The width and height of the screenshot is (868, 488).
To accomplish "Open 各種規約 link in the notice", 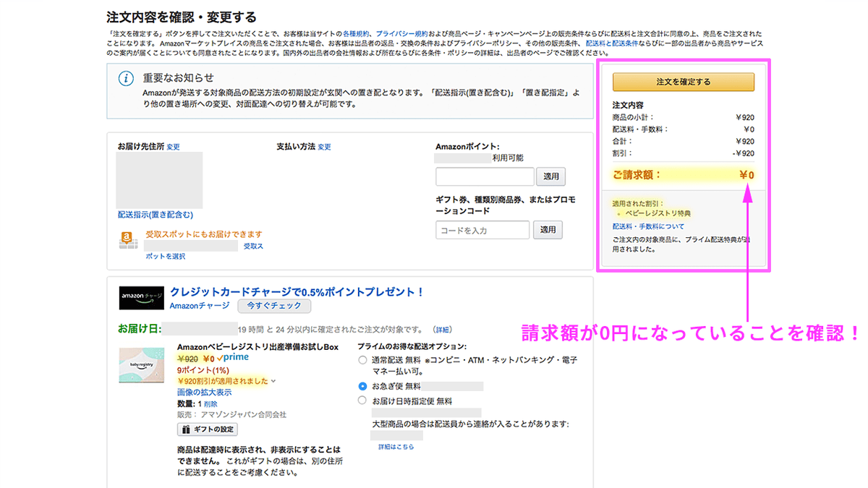I will pos(356,34).
